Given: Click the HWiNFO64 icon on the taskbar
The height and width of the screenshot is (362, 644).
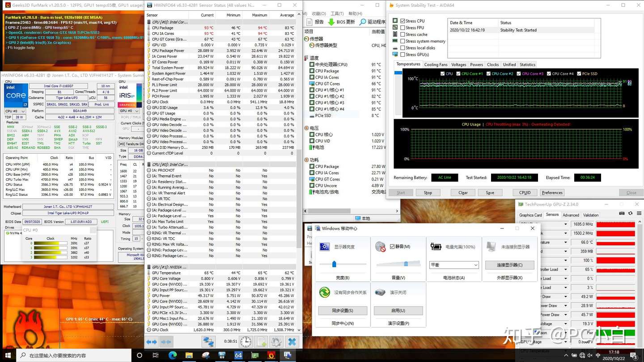Looking at the screenshot, I should click(238, 355).
